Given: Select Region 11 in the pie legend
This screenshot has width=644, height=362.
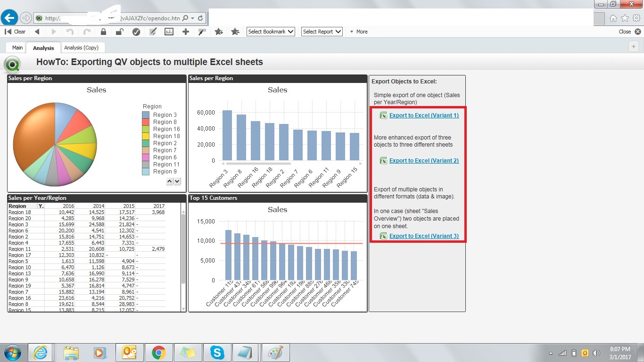Looking at the screenshot, I should 166,165.
